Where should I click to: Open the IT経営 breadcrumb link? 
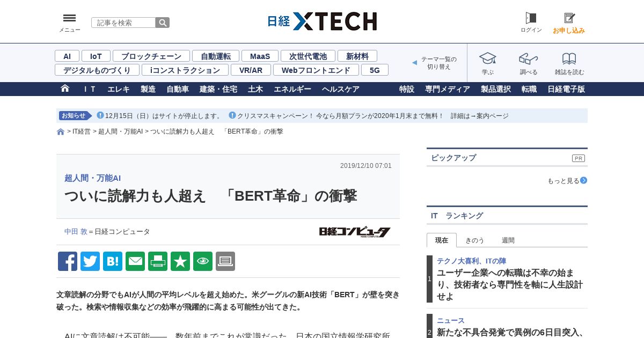(82, 131)
